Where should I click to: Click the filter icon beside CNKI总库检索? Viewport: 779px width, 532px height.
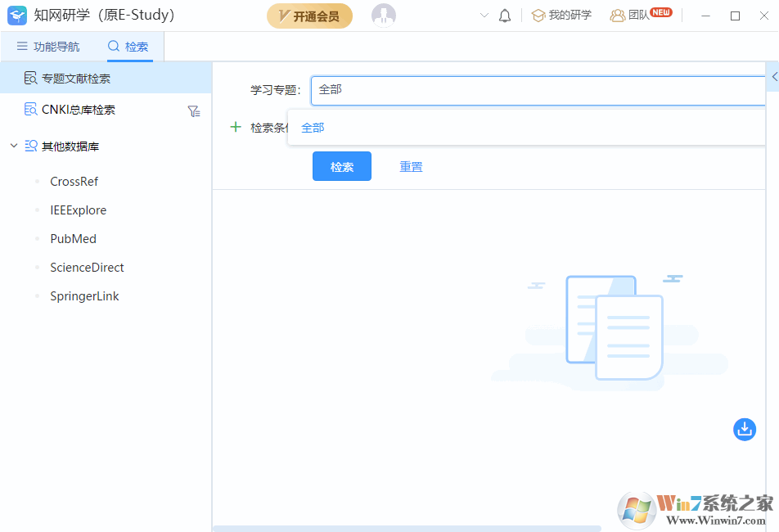(193, 111)
